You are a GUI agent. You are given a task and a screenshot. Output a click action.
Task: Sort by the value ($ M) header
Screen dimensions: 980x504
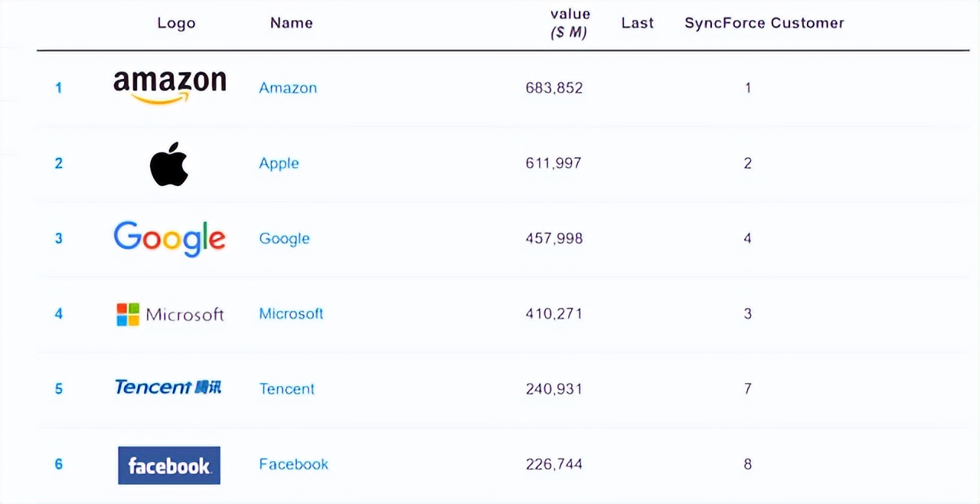point(570,24)
